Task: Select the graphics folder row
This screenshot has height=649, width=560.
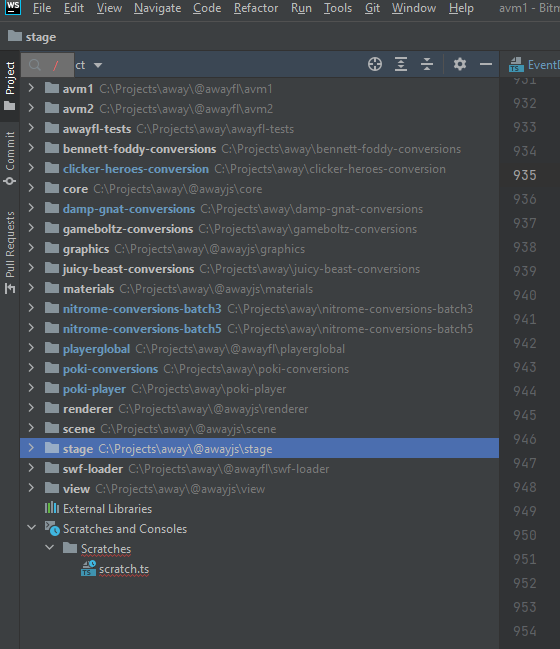Action: pos(260,249)
